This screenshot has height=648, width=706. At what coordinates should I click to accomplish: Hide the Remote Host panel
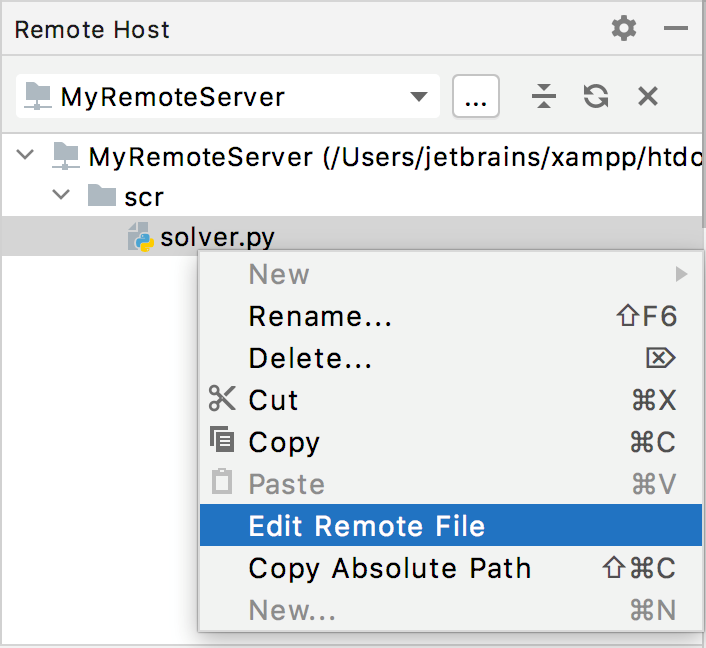(x=675, y=29)
